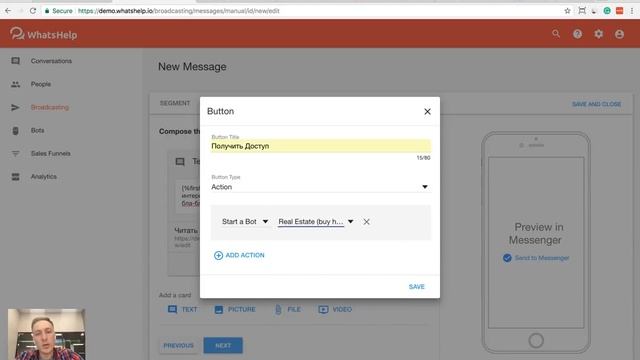Open the Button Type Action dropdown

[320, 187]
